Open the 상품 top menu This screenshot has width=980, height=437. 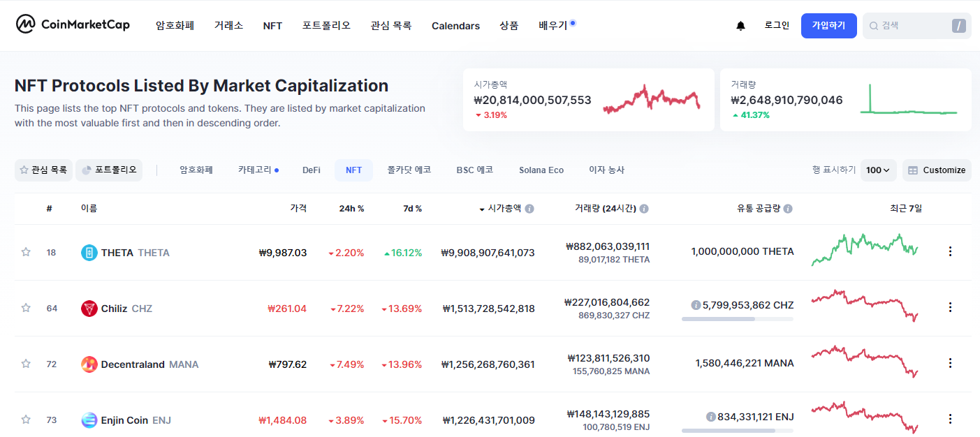click(509, 26)
